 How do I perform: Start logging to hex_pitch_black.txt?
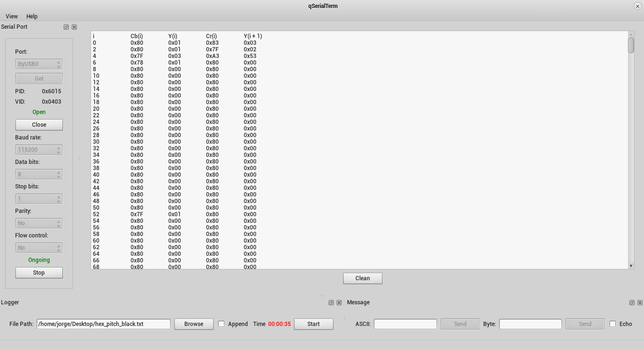[313, 324]
